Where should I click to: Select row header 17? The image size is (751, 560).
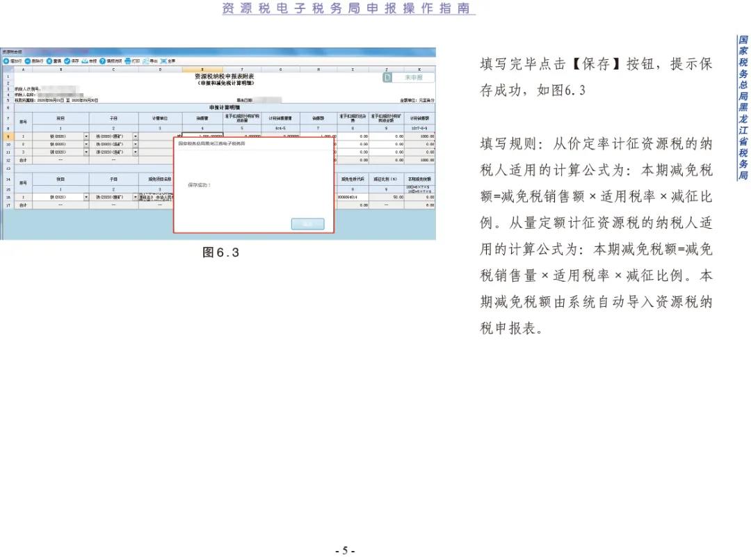(8, 205)
